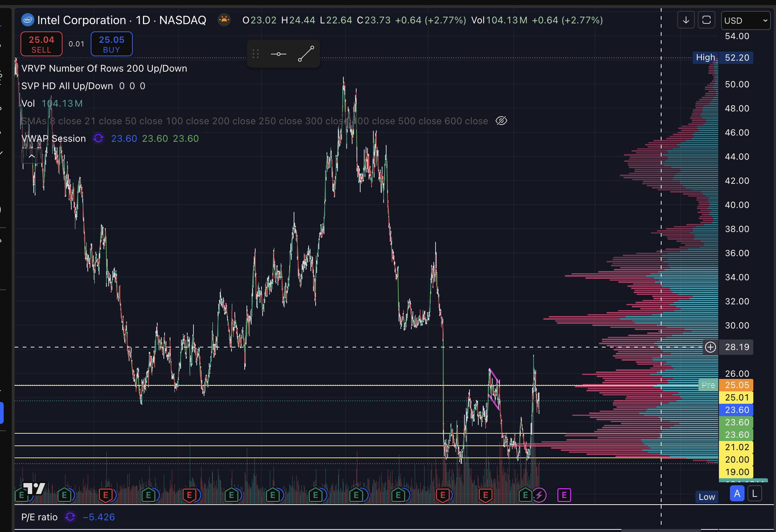
Task: Click the VRVP Number Of Rows label
Action: (104, 68)
